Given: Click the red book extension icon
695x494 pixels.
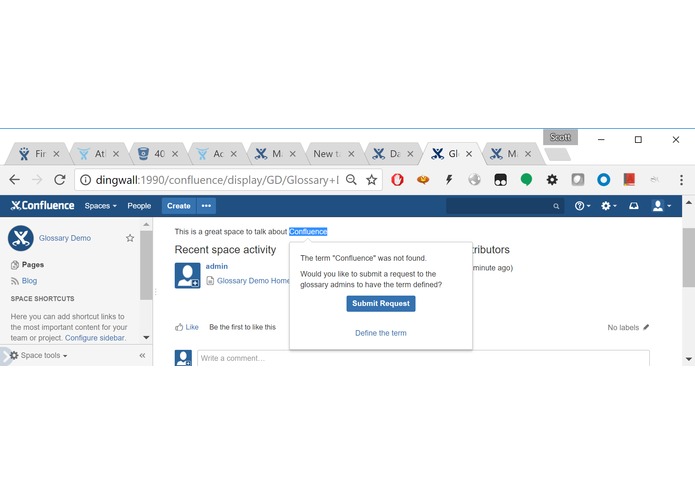Looking at the screenshot, I should (629, 179).
